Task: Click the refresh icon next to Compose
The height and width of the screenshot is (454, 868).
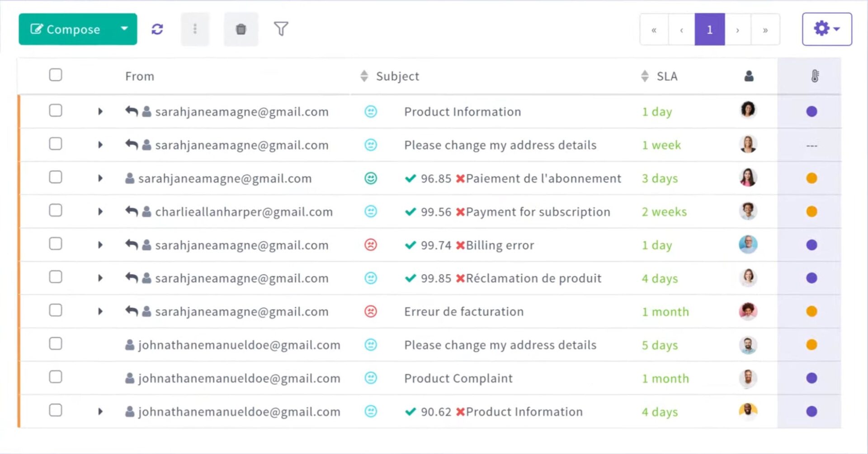Action: pyautogui.click(x=157, y=29)
